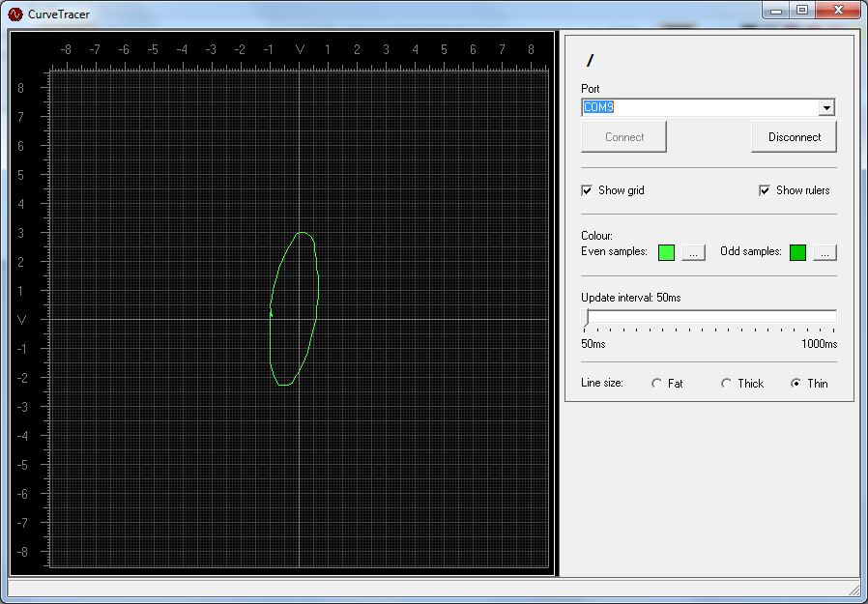Select the Thin line size radio button
The width and height of the screenshot is (868, 604).
tap(796, 383)
